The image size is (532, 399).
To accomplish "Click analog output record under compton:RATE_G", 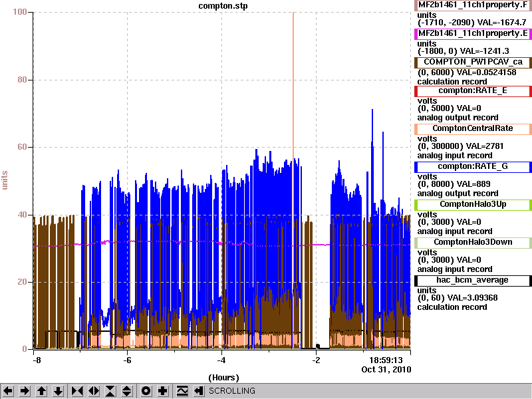I will pos(458,194).
